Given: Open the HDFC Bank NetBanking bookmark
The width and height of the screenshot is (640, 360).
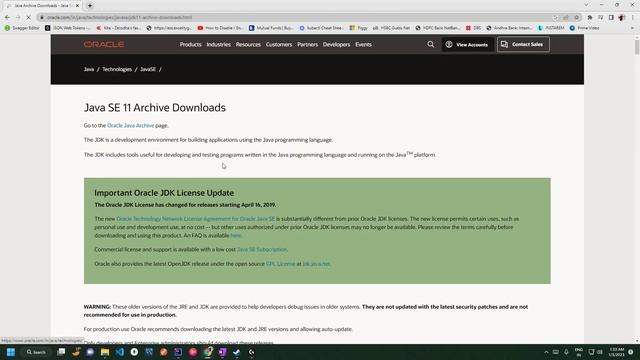Looking at the screenshot, I should [437, 28].
